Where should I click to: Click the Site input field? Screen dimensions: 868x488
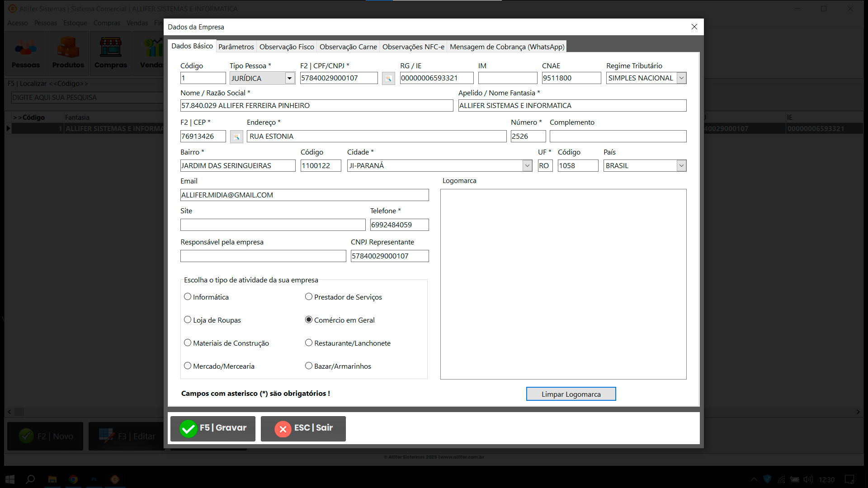[273, 225]
